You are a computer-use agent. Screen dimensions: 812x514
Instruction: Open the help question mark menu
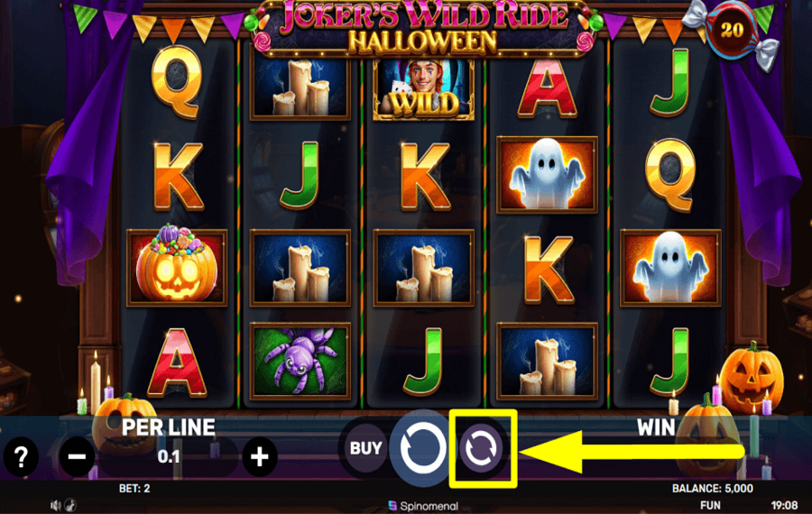click(21, 456)
